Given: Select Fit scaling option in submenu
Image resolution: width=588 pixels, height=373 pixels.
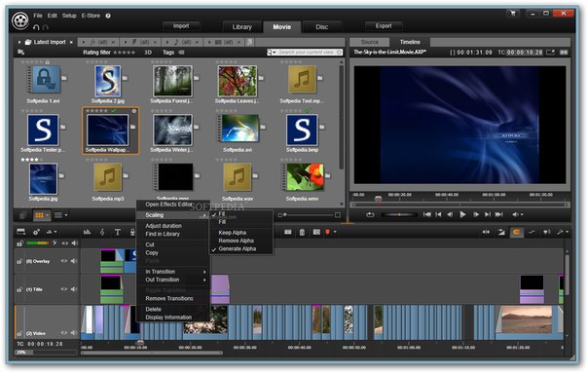Looking at the screenshot, I should click(x=222, y=213).
